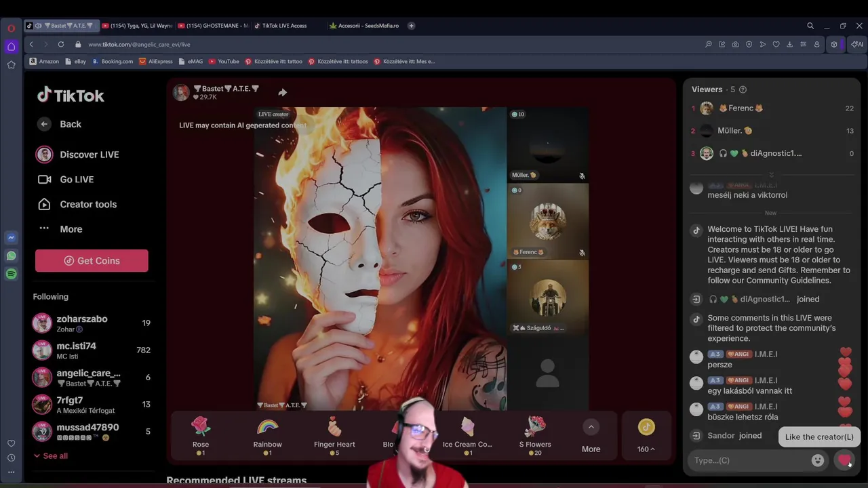
Task: Open viewer Müller's profile
Action: tap(772, 131)
